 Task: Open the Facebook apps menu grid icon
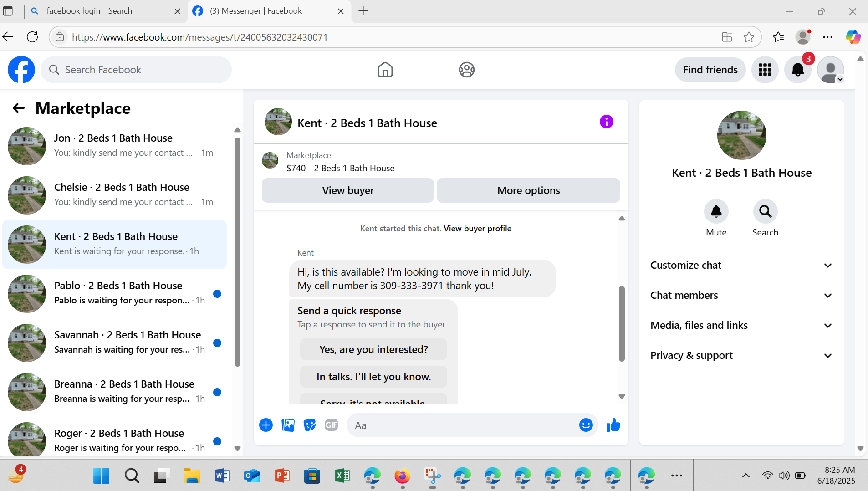765,70
